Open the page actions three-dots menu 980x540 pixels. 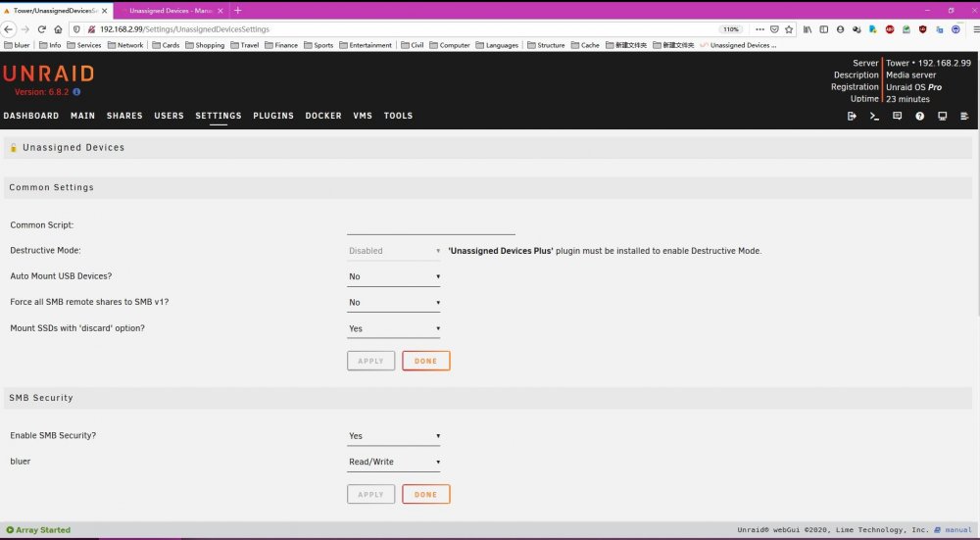click(x=759, y=29)
